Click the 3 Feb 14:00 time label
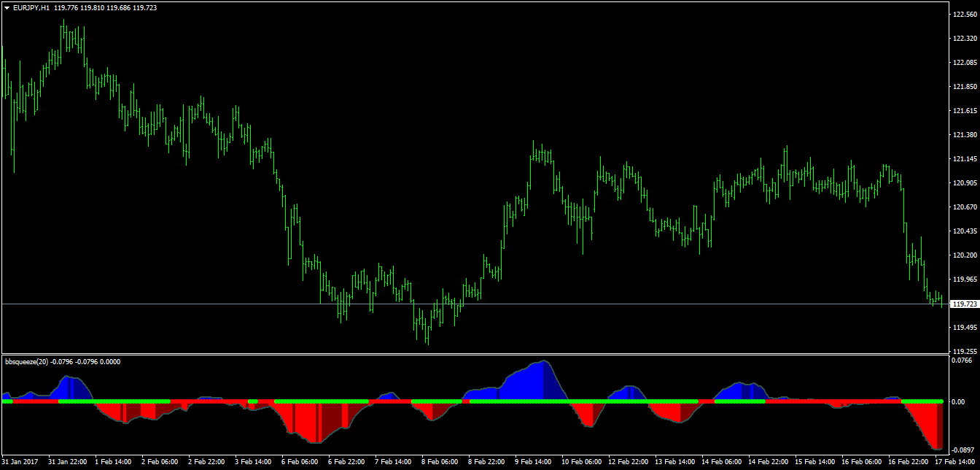Screen dimensions: 980x470 tap(254, 463)
